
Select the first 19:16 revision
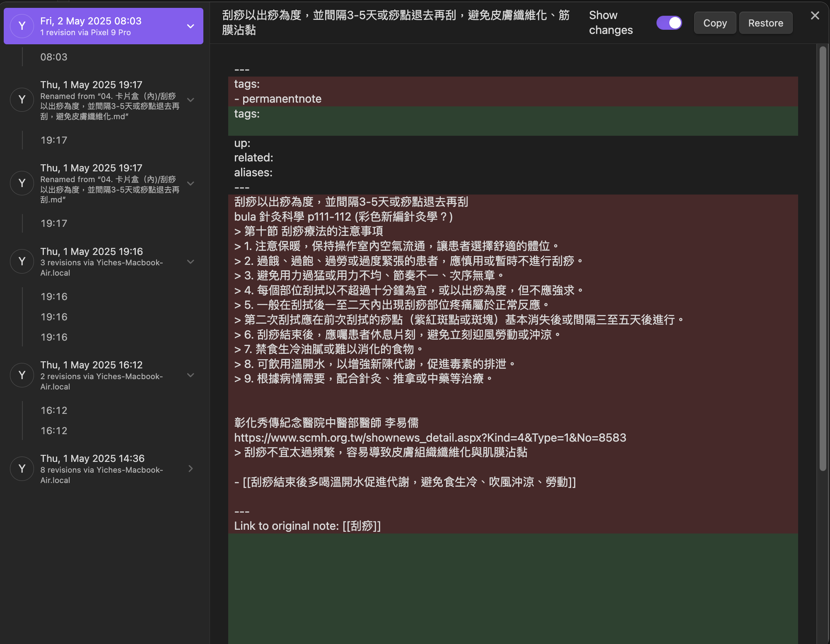(54, 296)
